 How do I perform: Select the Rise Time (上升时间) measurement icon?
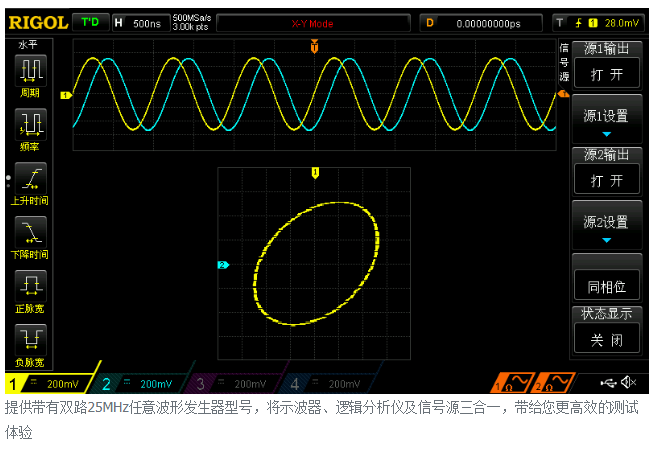click(x=30, y=178)
